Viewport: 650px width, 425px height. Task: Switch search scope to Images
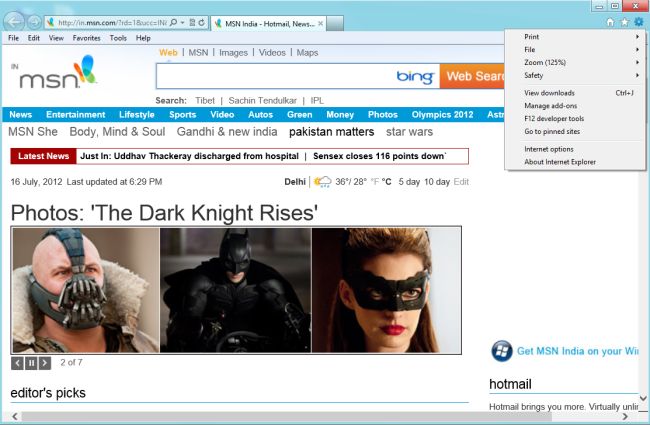tap(233, 53)
